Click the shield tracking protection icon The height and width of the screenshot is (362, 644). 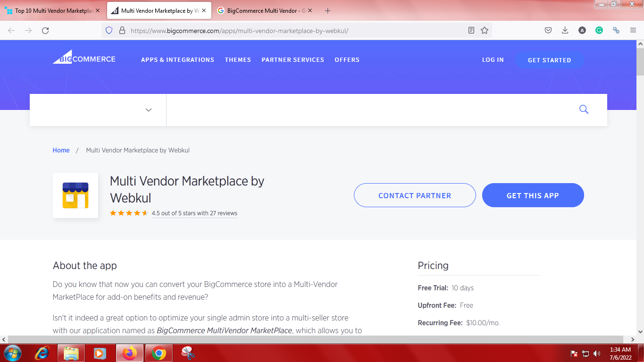pos(109,30)
